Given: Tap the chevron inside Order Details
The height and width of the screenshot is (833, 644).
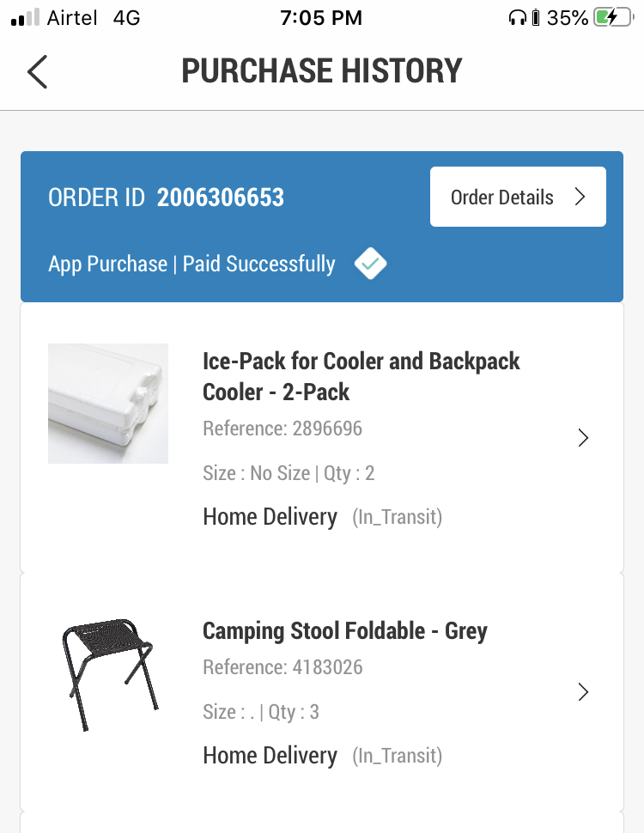Looking at the screenshot, I should click(580, 197).
